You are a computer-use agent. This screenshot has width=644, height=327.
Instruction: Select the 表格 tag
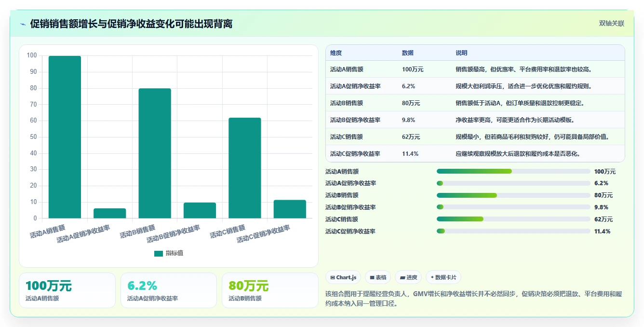point(377,277)
